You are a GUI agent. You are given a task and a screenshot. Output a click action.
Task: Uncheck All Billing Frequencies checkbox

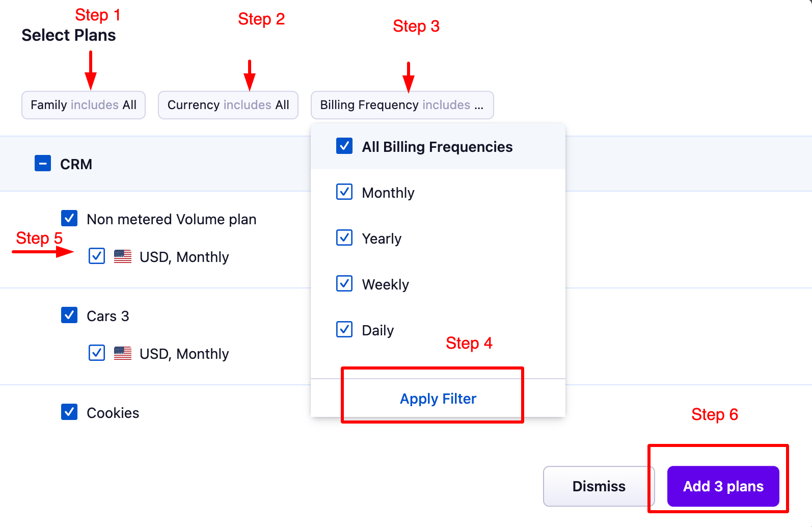[x=344, y=146]
